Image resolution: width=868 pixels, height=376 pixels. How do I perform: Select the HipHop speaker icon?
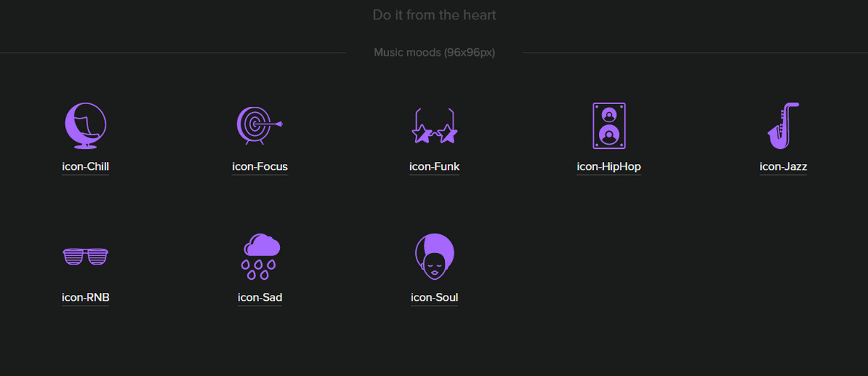pos(608,125)
